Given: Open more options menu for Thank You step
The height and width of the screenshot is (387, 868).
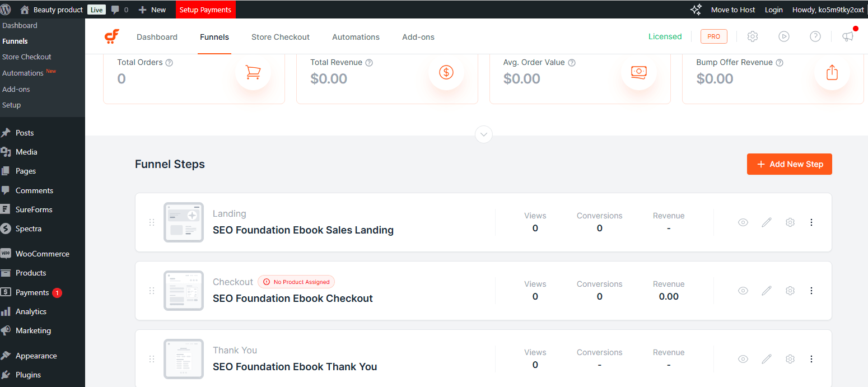Looking at the screenshot, I should point(811,359).
